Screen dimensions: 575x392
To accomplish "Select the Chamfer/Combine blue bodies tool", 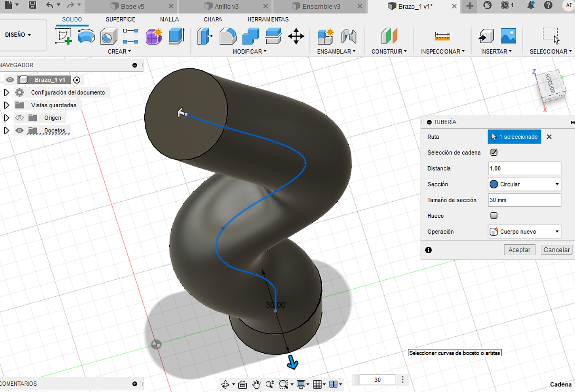I will coord(251,36).
